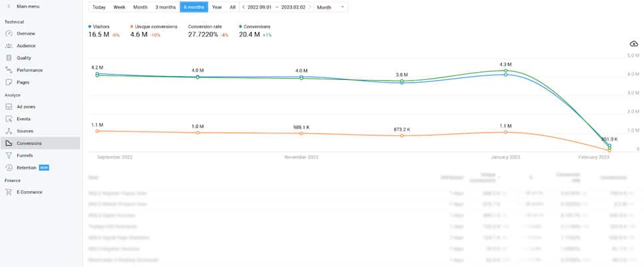Viewport: 644px width, 268px height.
Task: Switch to the Year period tab
Action: pyautogui.click(x=217, y=7)
